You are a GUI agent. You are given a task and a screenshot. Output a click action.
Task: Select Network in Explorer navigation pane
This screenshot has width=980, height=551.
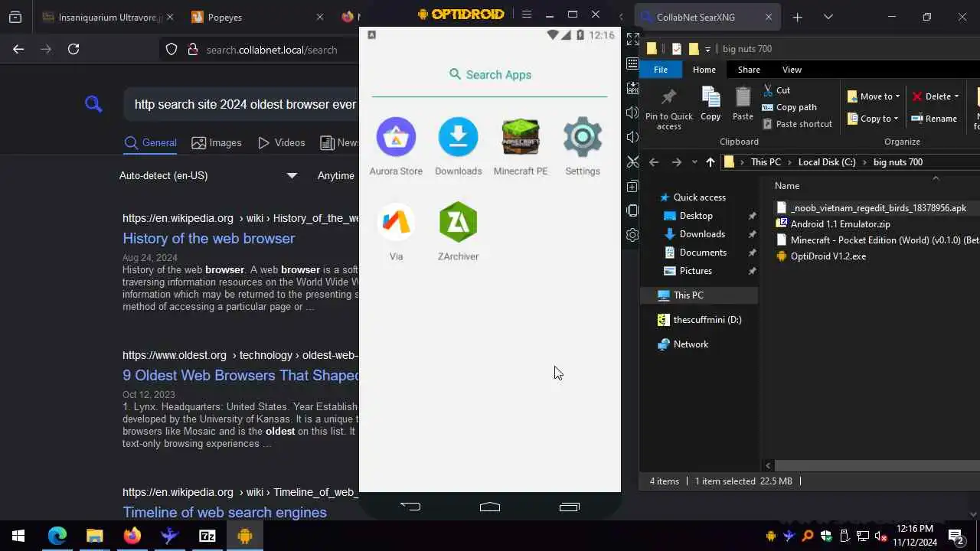(x=683, y=344)
